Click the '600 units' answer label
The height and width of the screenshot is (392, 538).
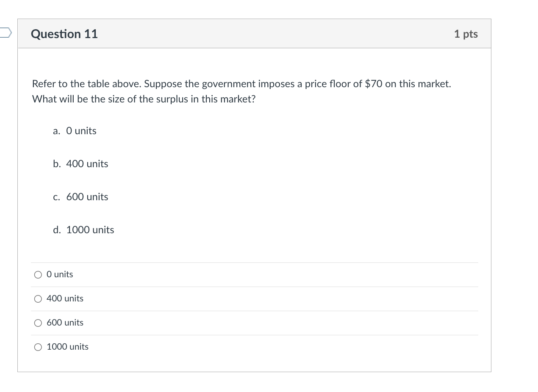64,323
